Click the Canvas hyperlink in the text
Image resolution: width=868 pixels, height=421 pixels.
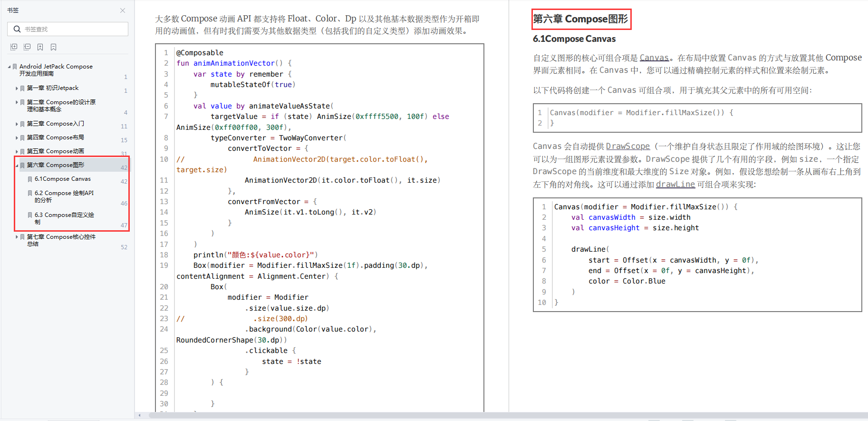pos(654,58)
